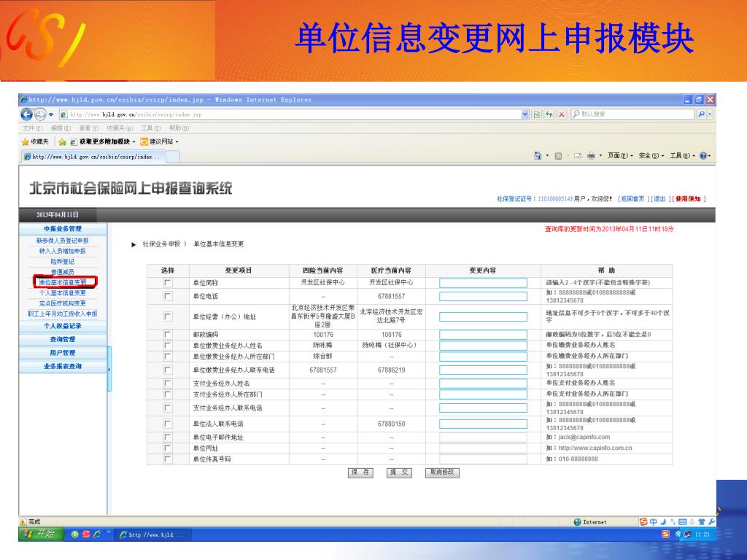Click the red 使用须知 link
The height and width of the screenshot is (560, 747).
tap(688, 199)
